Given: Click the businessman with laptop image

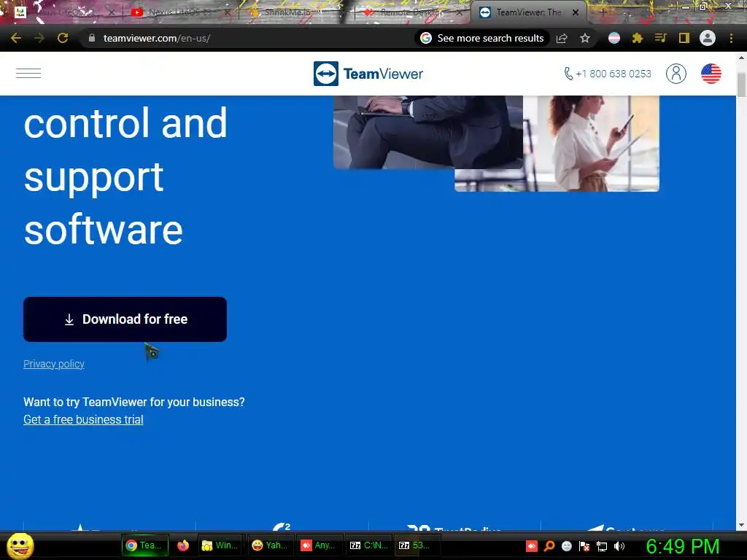Looking at the screenshot, I should point(427,132).
